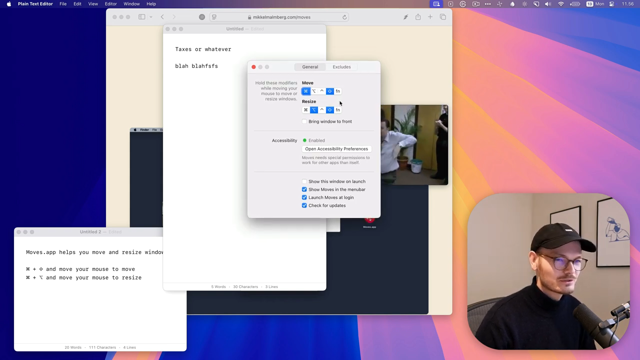Toggle fn modifier under Resize

click(338, 110)
